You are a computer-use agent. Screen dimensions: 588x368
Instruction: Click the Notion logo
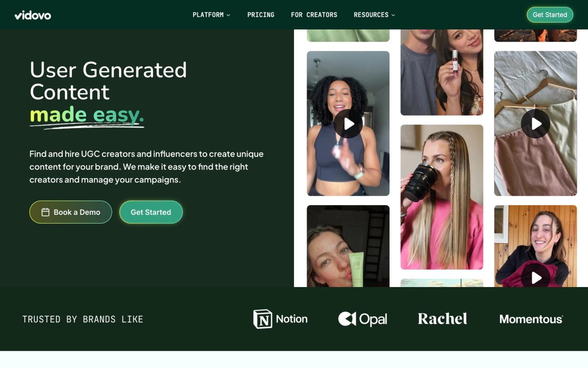(x=280, y=319)
